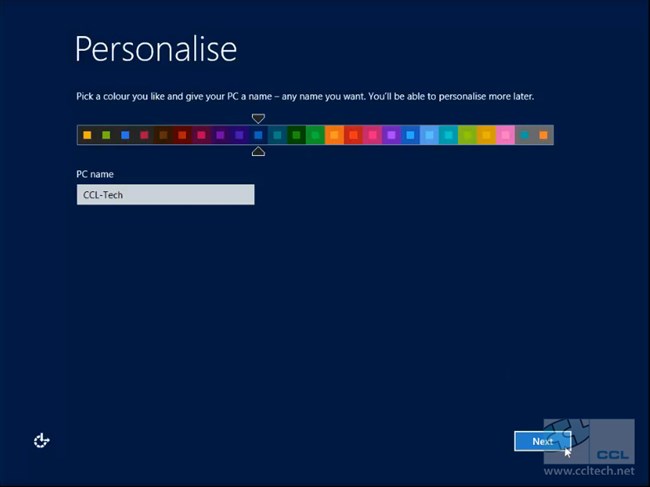Pick royal blue swatch with light-blue square
The width and height of the screenshot is (650, 487).
coord(410,135)
